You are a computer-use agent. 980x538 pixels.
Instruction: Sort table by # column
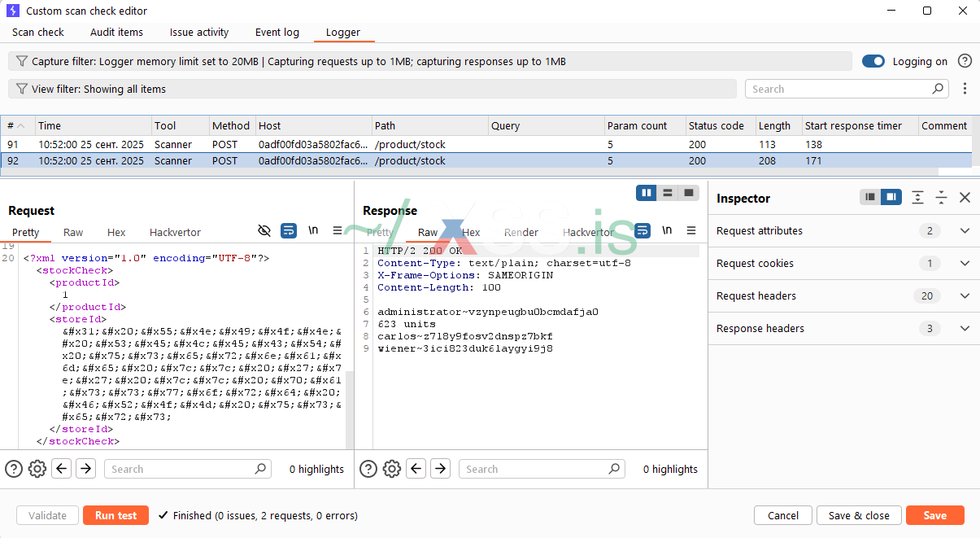[x=18, y=125]
